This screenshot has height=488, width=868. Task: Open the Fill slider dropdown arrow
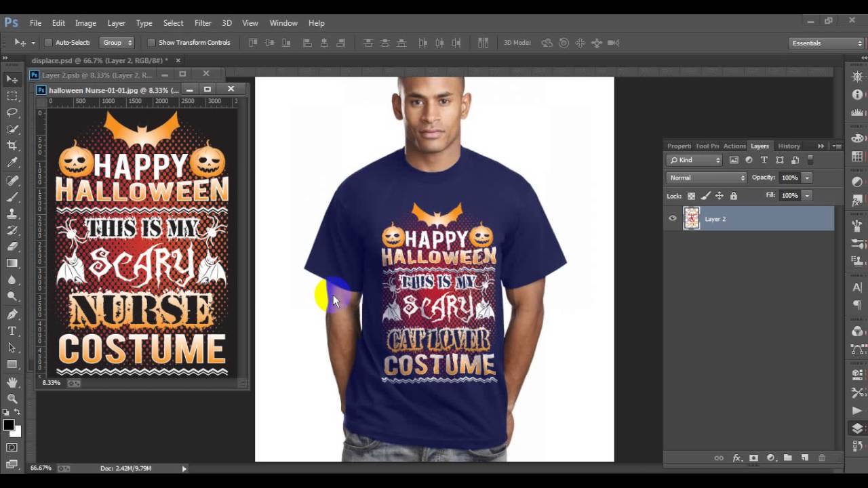(807, 195)
